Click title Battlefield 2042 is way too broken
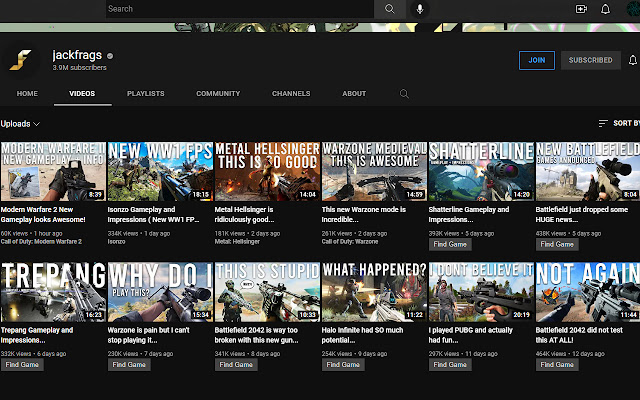Image resolution: width=640 pixels, height=400 pixels. pos(256,335)
